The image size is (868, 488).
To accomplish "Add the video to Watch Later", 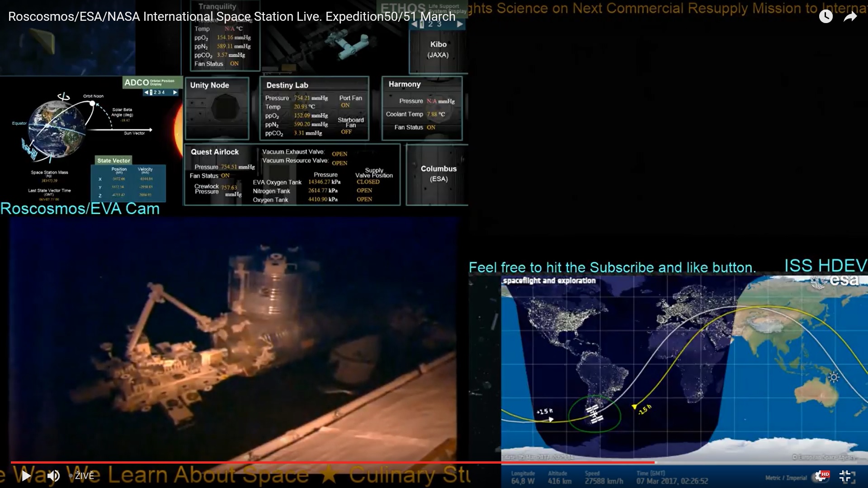I will 826,17.
